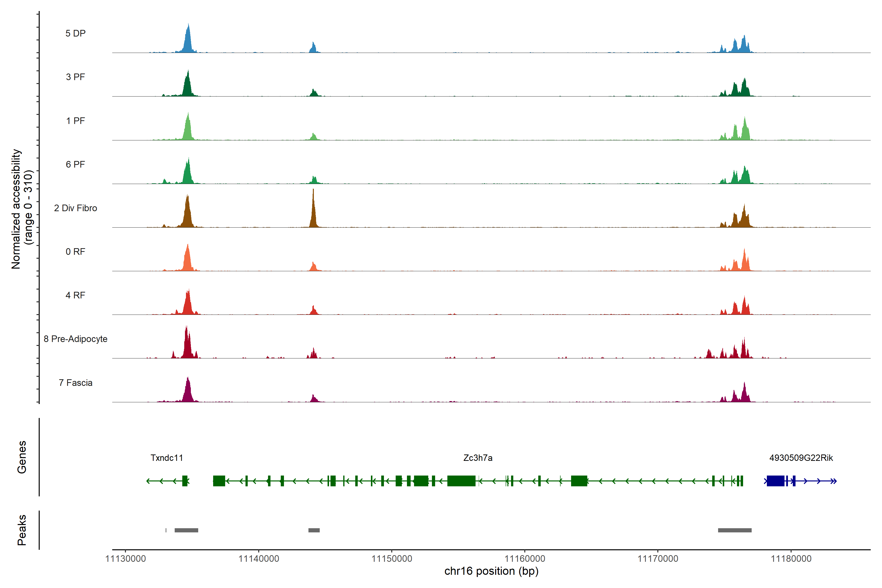The width and height of the screenshot is (882, 588).
Task: Click the rightmost gray peak bar
Action: click(x=735, y=530)
